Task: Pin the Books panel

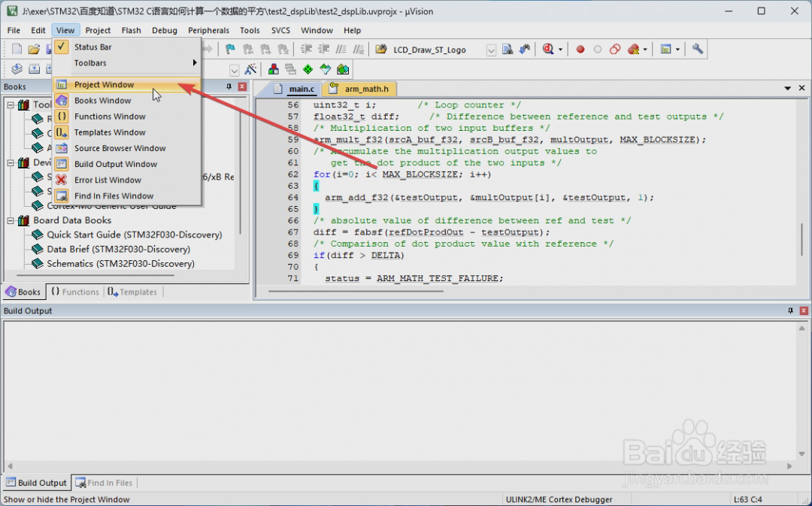Action: (x=229, y=86)
